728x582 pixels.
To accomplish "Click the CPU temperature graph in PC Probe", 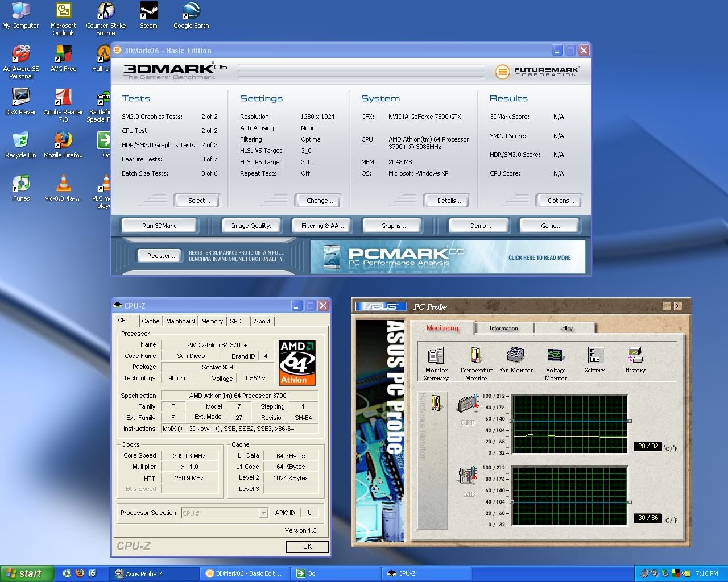I will click(569, 425).
